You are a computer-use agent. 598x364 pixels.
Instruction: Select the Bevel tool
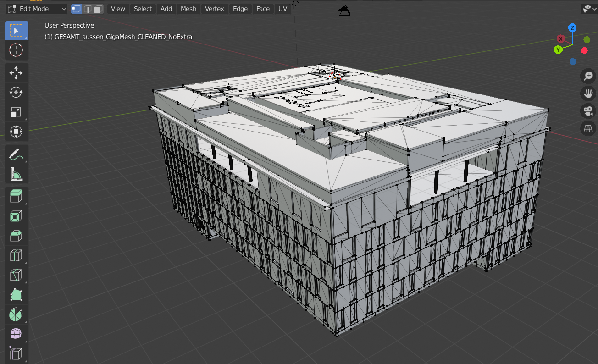(17, 236)
